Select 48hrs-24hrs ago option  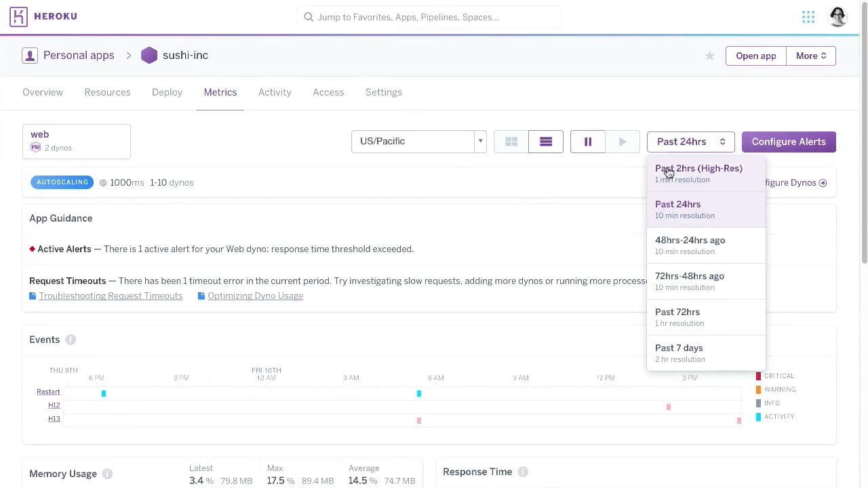(706, 245)
